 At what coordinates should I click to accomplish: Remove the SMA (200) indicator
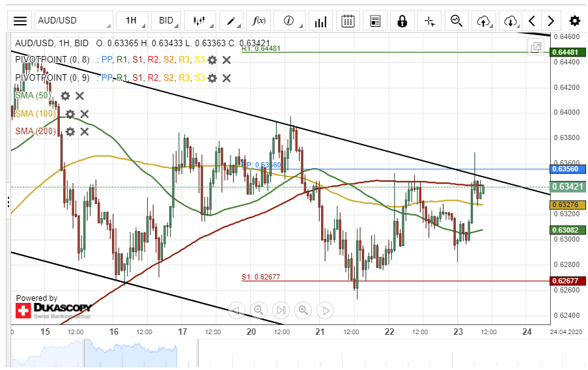(x=85, y=132)
